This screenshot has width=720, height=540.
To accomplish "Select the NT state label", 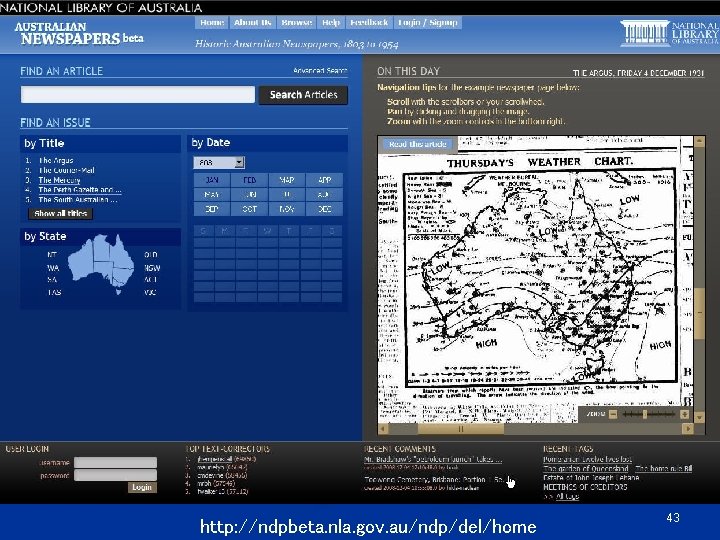I will [52, 254].
